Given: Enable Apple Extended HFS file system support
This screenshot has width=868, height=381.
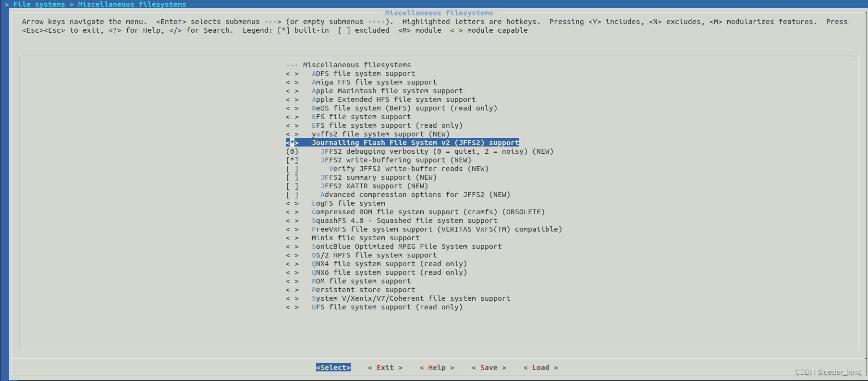Looking at the screenshot, I should click(x=381, y=99).
